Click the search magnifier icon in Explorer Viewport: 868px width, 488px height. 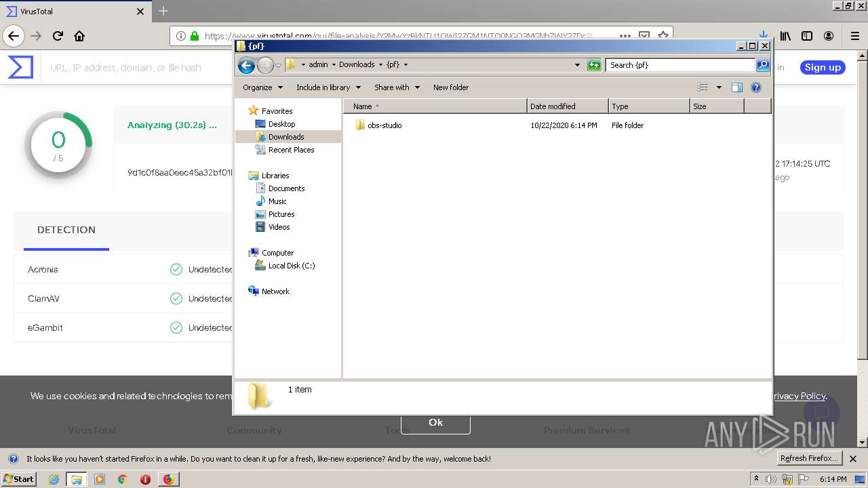763,65
